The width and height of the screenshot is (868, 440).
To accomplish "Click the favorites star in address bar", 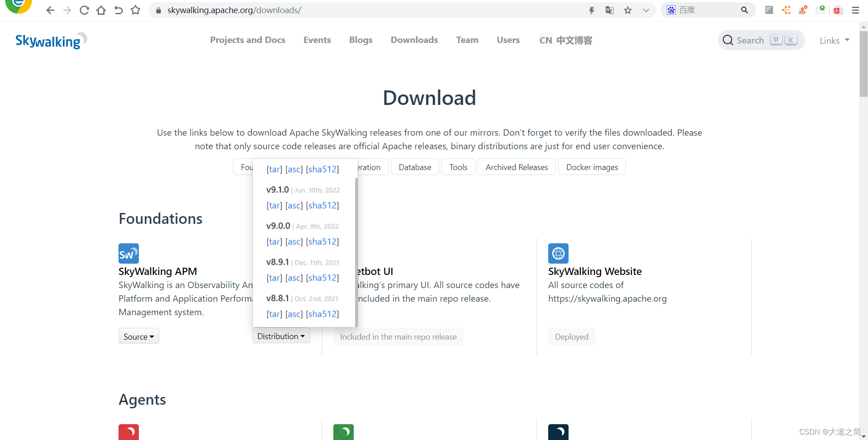I will pyautogui.click(x=628, y=10).
